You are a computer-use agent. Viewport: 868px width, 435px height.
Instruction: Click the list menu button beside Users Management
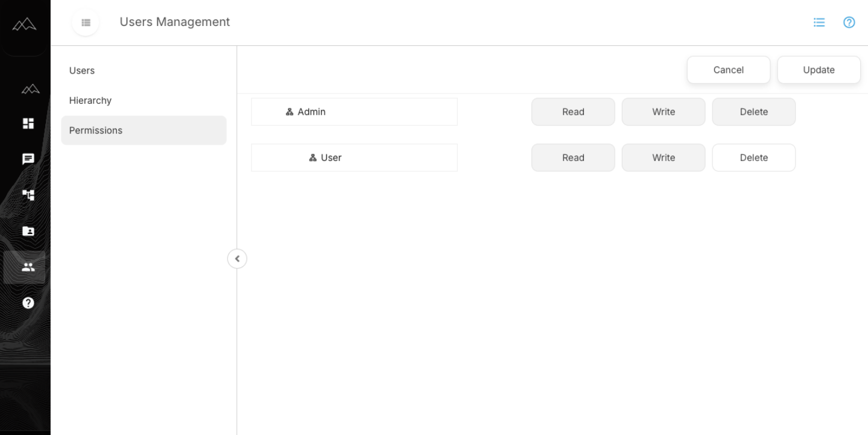pos(86,22)
